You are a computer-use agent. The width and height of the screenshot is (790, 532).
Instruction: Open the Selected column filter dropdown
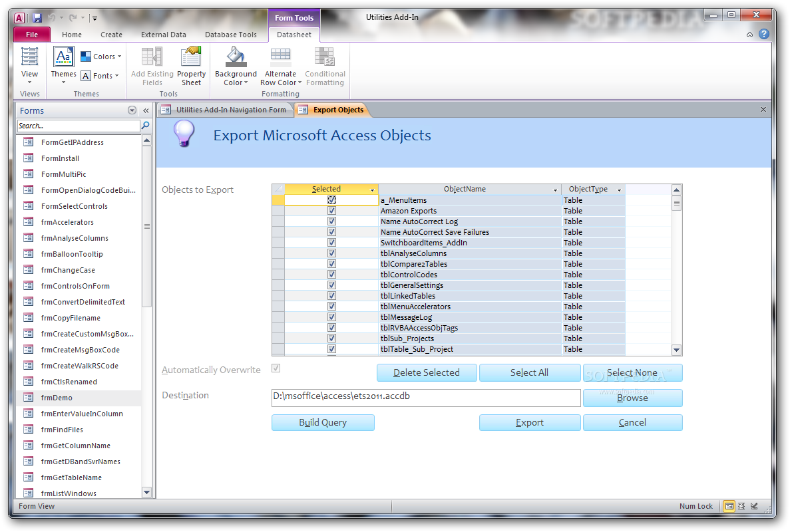point(372,190)
